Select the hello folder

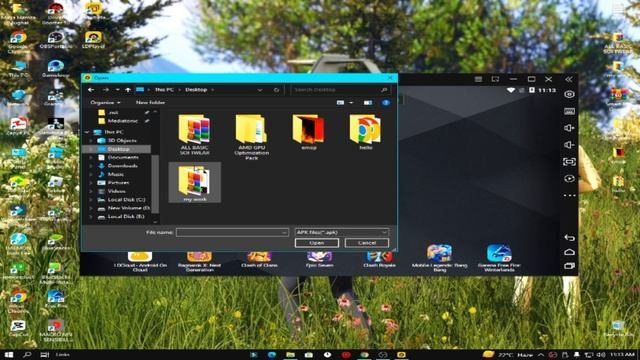pyautogui.click(x=365, y=132)
